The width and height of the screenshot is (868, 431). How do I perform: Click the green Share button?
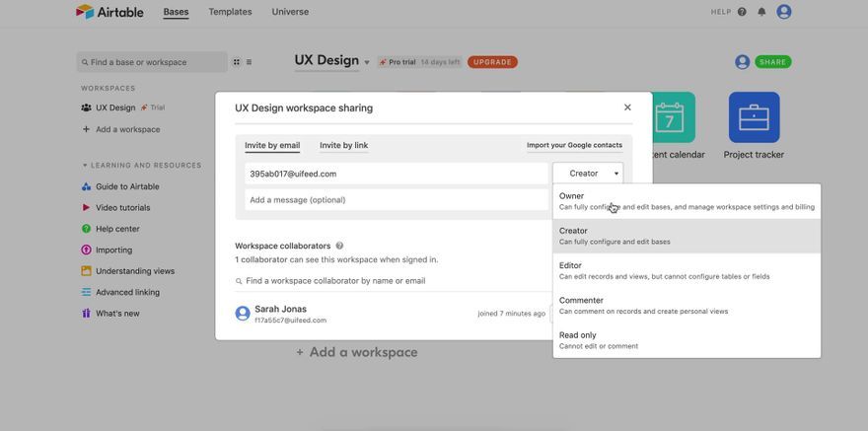coord(772,62)
